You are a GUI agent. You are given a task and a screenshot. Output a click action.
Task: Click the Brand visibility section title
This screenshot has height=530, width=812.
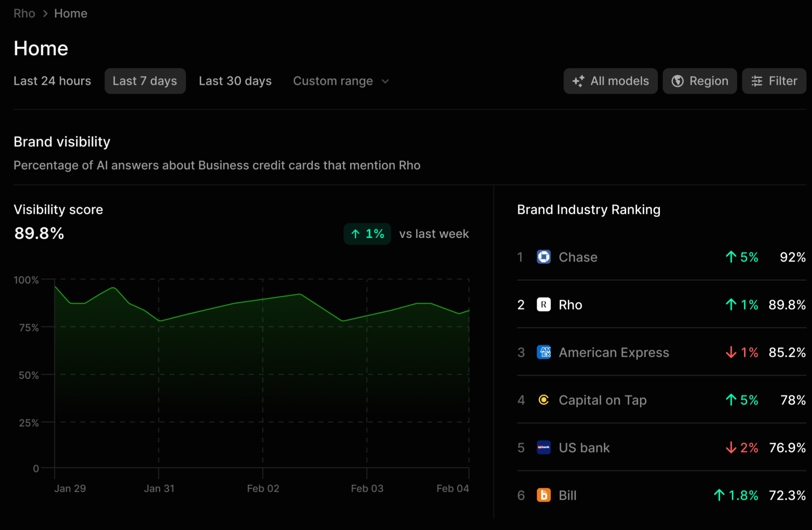point(62,142)
